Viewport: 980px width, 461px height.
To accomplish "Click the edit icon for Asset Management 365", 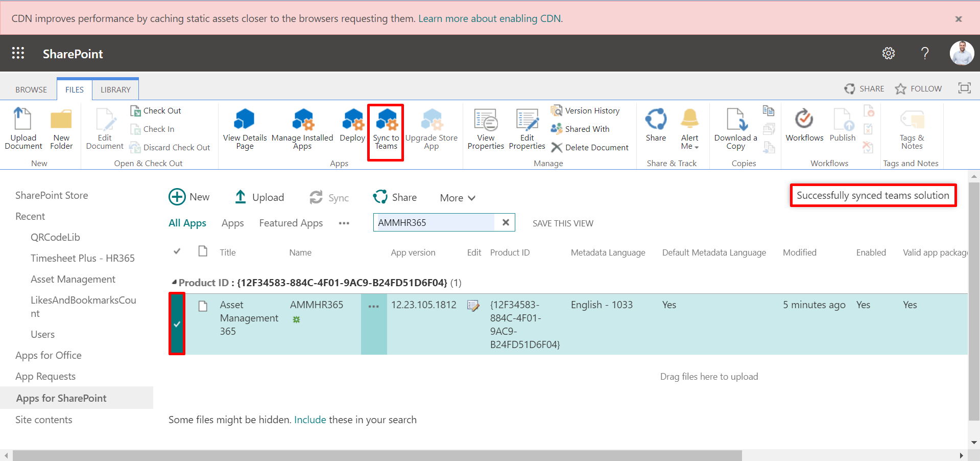I will click(473, 306).
